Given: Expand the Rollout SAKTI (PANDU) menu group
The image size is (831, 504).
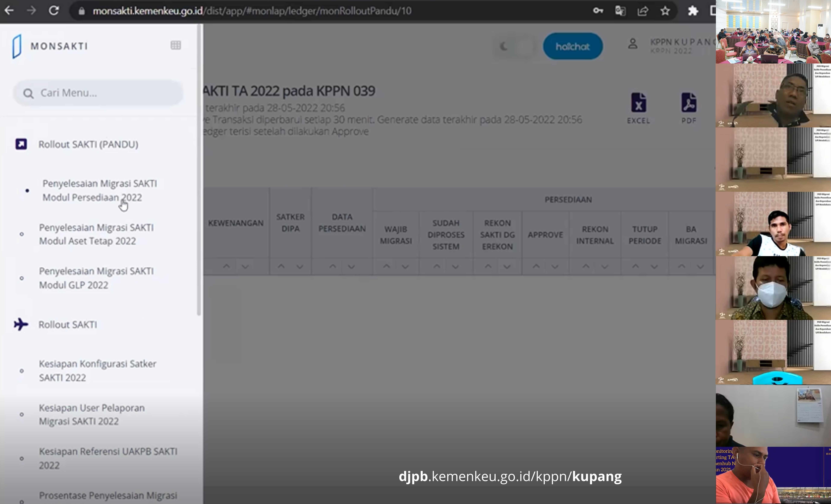Looking at the screenshot, I should pos(88,144).
